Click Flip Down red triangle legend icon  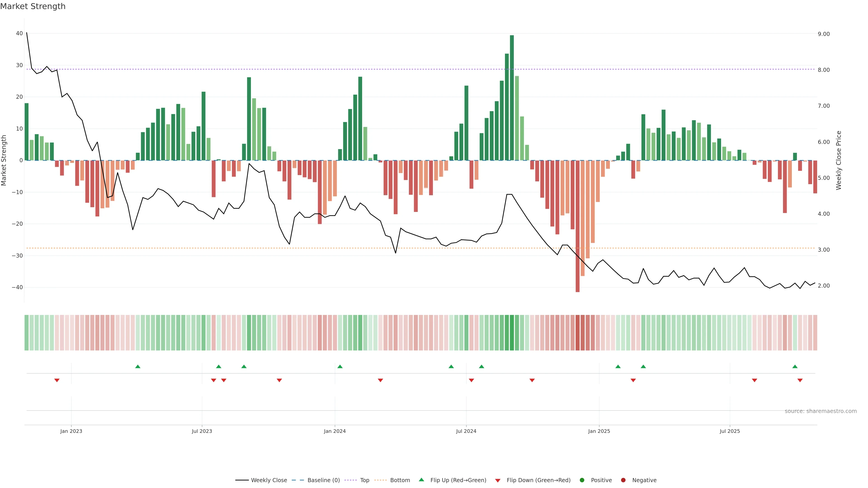click(498, 480)
